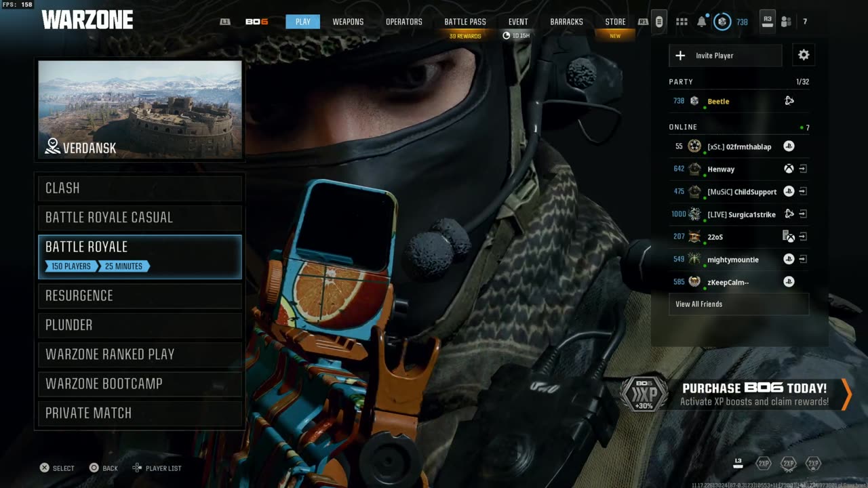Open Warzone Ranked Play

click(x=140, y=354)
